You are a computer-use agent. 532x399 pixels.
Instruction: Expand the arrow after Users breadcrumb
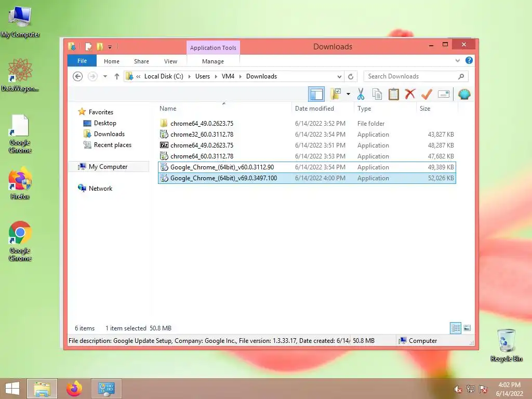click(216, 76)
